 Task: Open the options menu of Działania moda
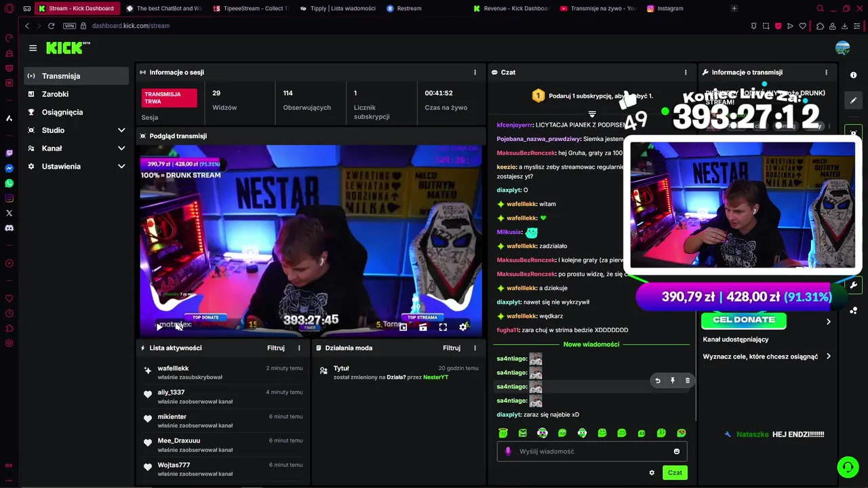pos(475,348)
